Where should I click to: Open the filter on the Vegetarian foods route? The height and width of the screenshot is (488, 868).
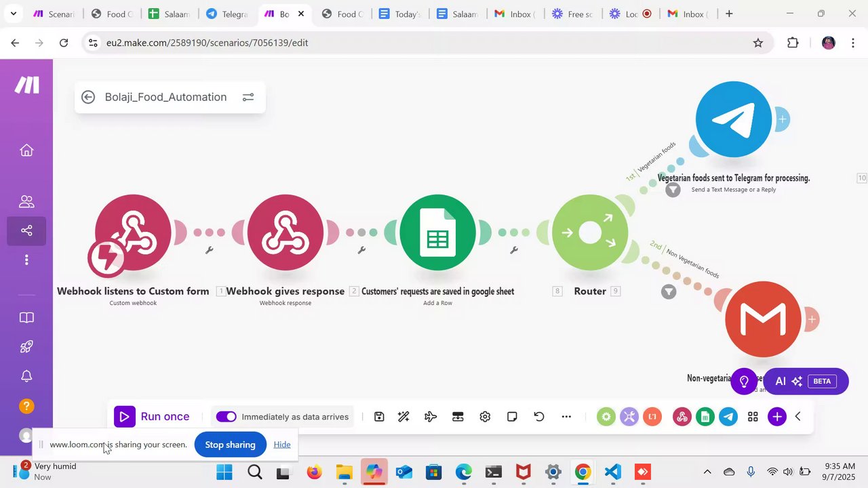point(673,190)
